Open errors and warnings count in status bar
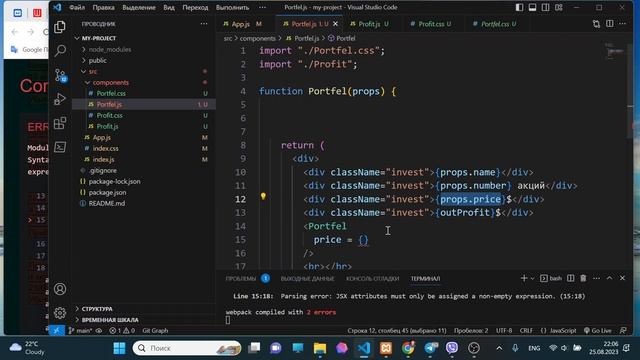 click(x=122, y=331)
